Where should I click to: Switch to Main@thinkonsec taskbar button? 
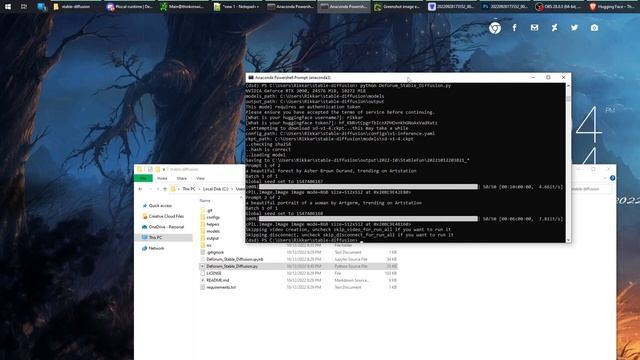(183, 7)
